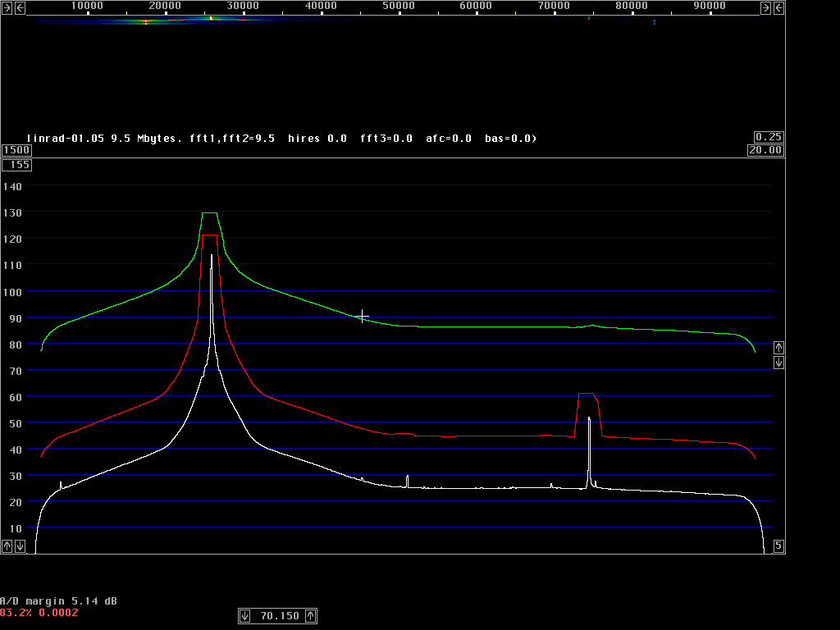This screenshot has width=840, height=630.
Task: Click the right arrow box beside the 10000 label
Action: (x=7, y=7)
